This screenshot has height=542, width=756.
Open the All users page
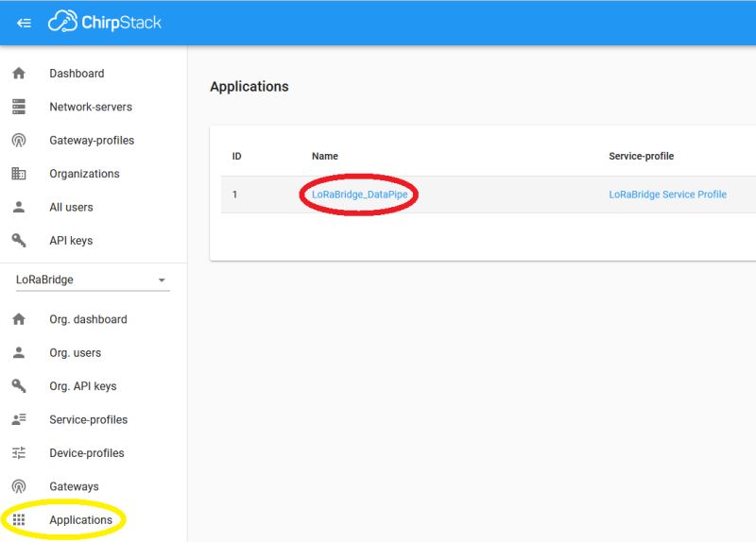point(72,207)
